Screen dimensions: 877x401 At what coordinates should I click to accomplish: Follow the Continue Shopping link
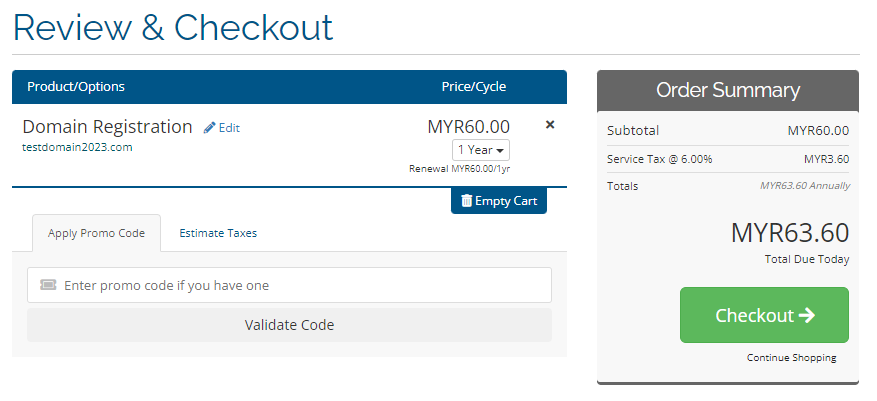(x=791, y=357)
